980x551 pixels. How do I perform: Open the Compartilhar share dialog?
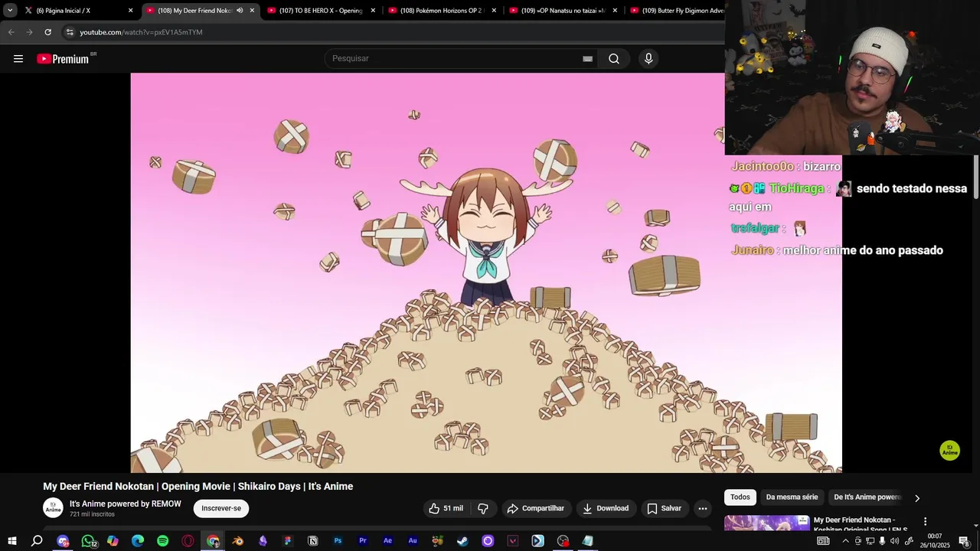[x=536, y=508]
